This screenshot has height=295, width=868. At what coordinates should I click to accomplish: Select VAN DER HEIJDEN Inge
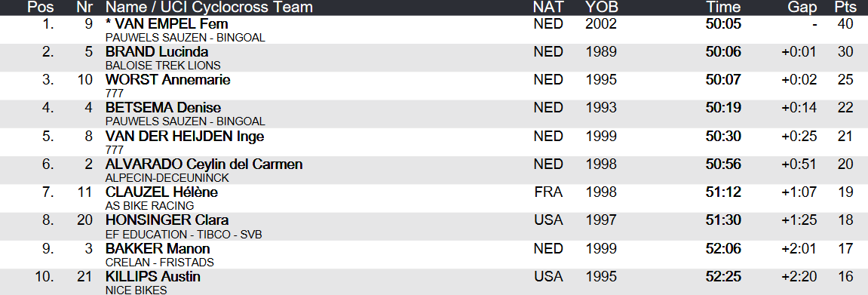(185, 136)
